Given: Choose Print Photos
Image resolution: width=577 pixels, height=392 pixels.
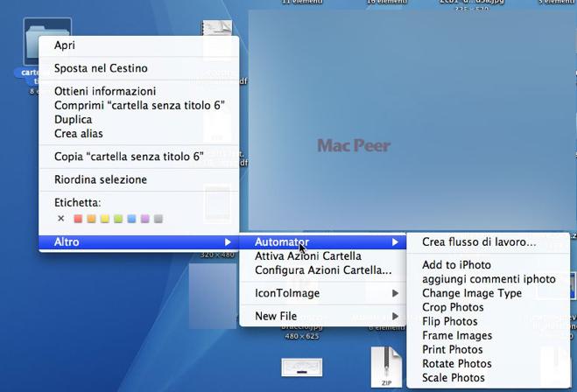Looking at the screenshot, I should click(489, 349).
